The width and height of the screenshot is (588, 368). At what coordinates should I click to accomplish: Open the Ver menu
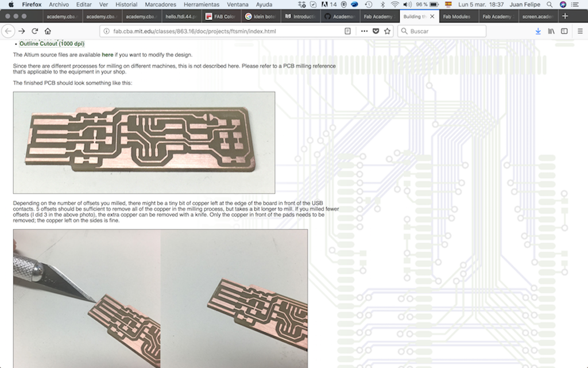click(x=103, y=5)
